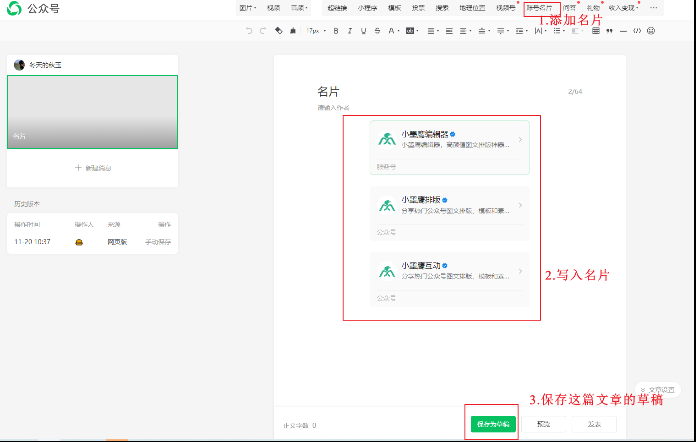
Task: Open the text background color dropdown
Action: click(x=412, y=31)
